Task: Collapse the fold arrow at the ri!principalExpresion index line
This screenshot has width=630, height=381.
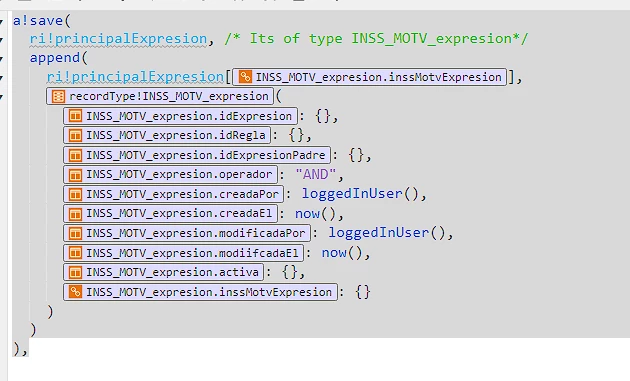Action: (x=2, y=78)
